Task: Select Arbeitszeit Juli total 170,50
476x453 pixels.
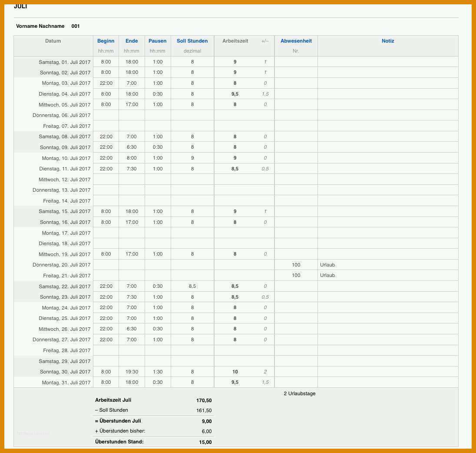Action: (204, 400)
